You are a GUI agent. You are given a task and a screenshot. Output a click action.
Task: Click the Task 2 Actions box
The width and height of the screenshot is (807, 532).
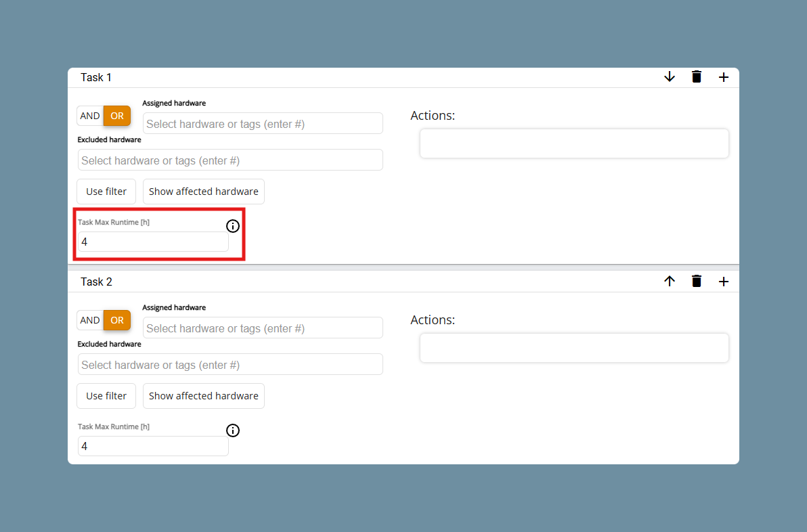(x=574, y=348)
